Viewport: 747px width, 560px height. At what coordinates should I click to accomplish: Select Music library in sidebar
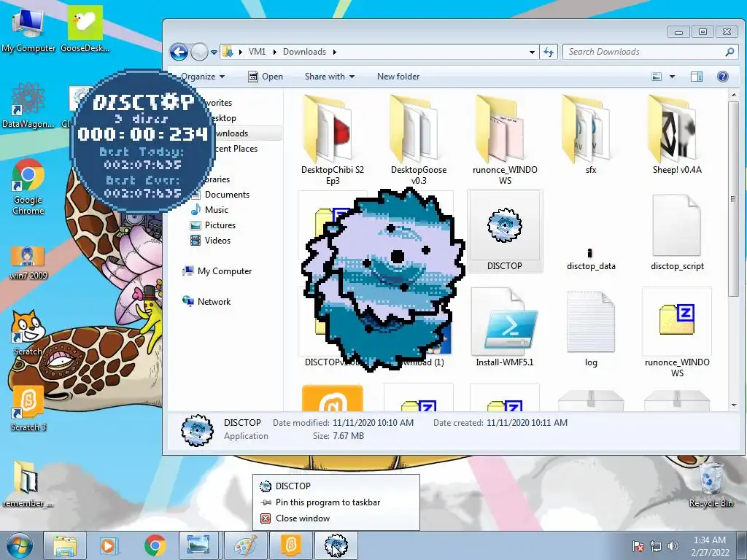point(216,209)
